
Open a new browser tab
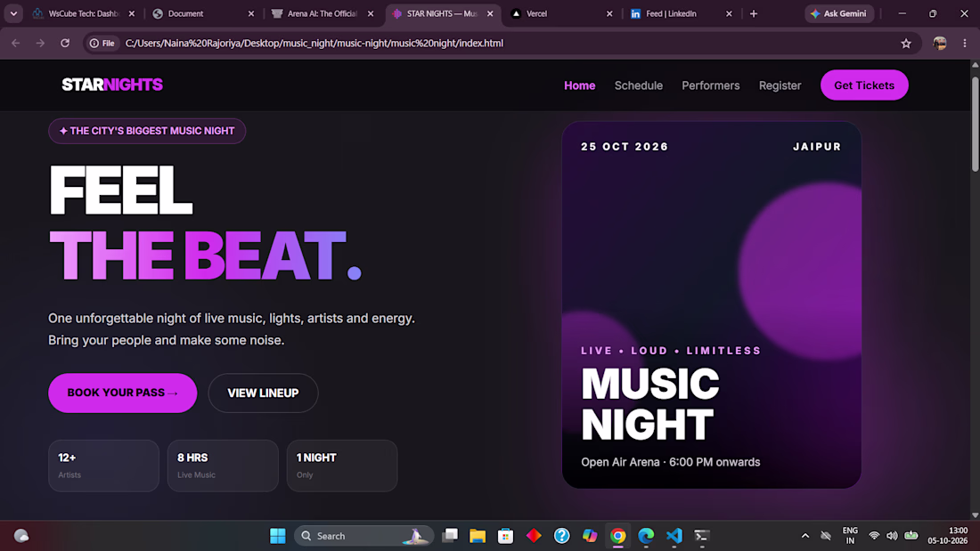click(754, 13)
